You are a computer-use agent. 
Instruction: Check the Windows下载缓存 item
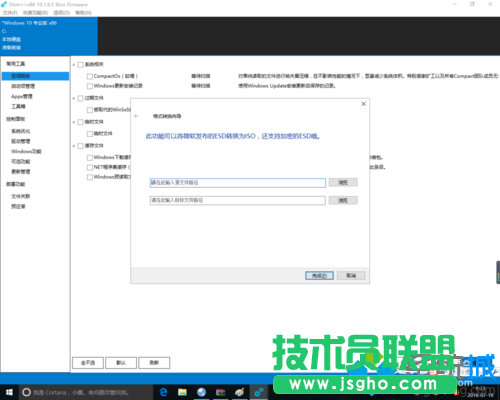[90, 157]
